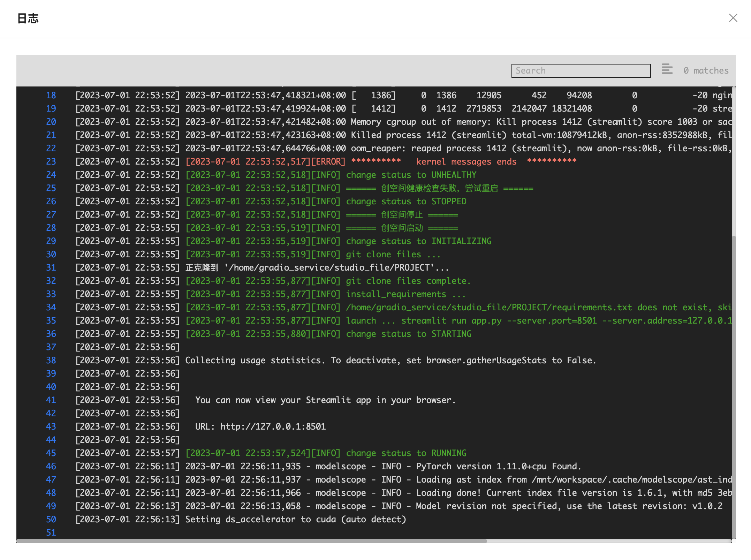Click the log Search input field

coord(581,71)
